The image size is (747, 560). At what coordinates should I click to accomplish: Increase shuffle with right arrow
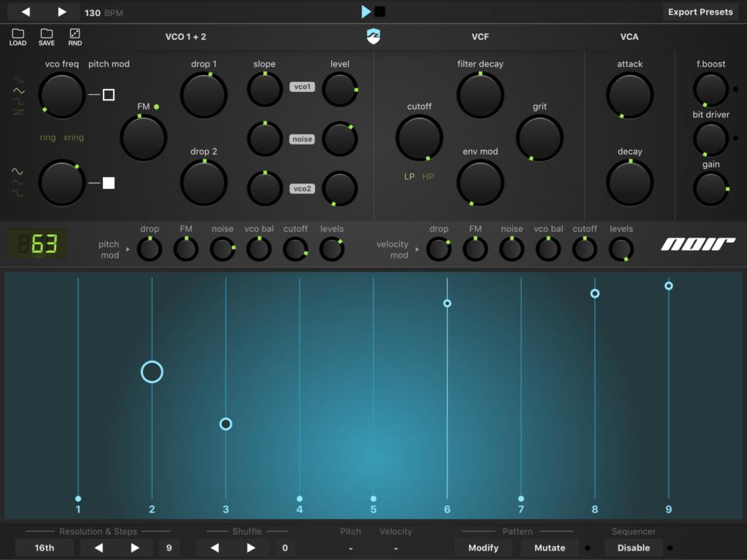(x=251, y=548)
